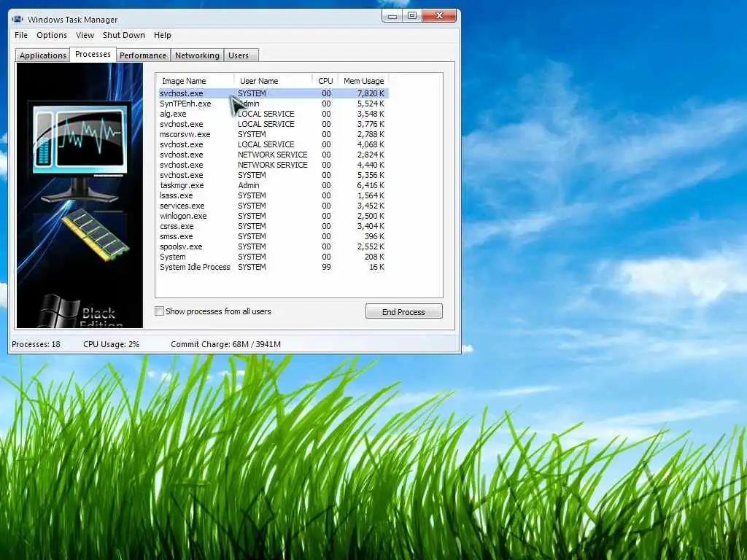Select the spoolsv.exe process
The image size is (747, 560).
(x=273, y=246)
